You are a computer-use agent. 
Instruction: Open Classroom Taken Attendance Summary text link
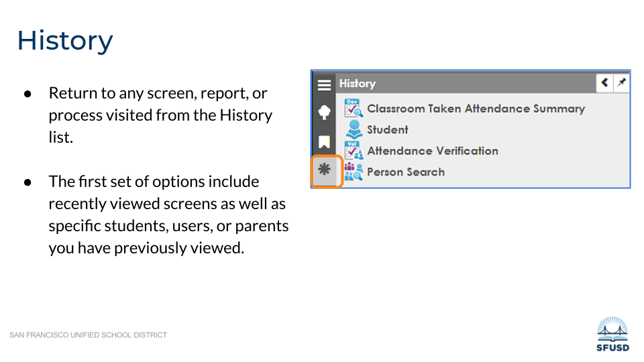coord(476,109)
